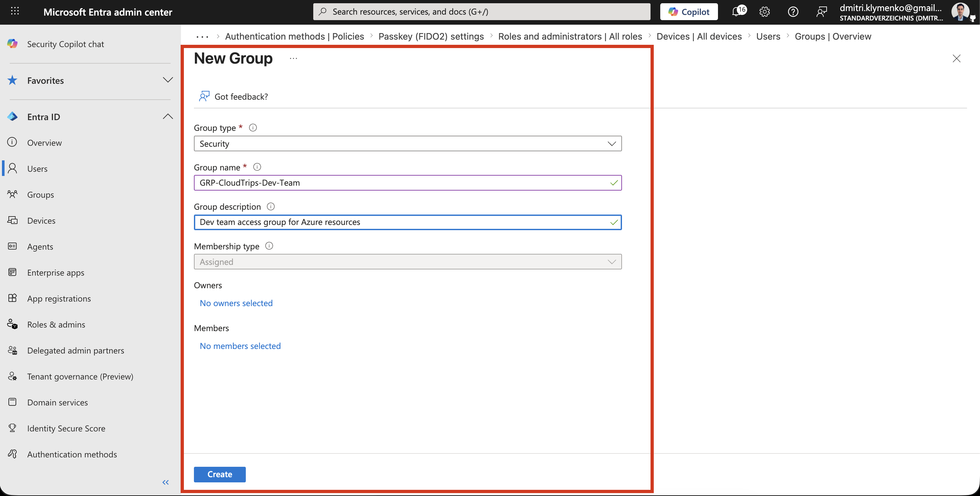
Task: Click No members selected link
Action: (x=240, y=346)
